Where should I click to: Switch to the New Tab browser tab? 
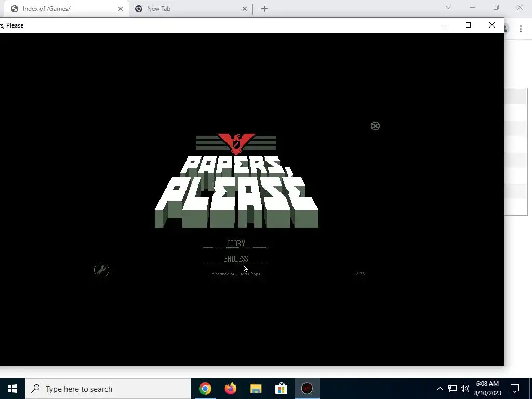190,9
